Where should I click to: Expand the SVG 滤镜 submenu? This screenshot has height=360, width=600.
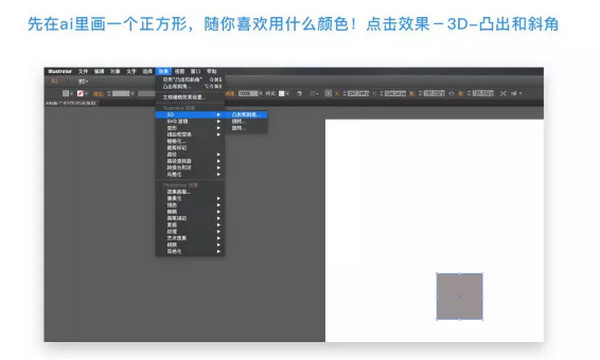[190, 121]
